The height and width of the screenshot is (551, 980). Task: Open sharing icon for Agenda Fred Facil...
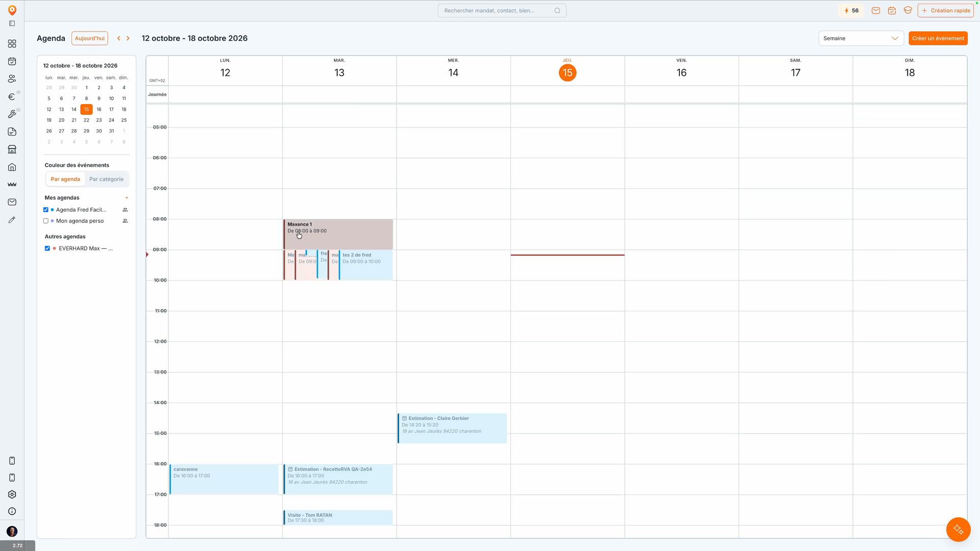pos(125,210)
